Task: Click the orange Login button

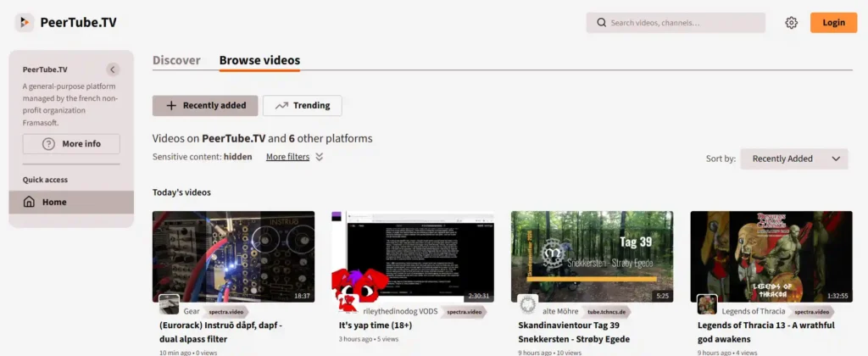Action: coord(834,23)
